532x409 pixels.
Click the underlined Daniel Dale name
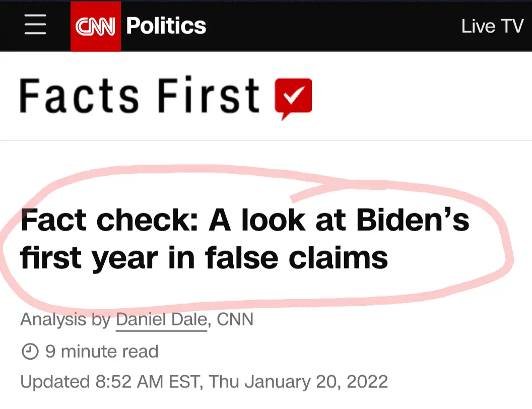coord(160,319)
